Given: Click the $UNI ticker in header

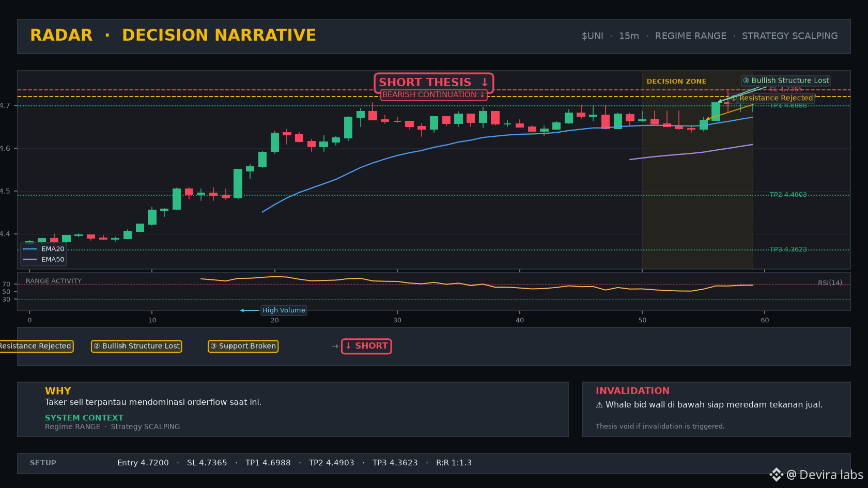Looking at the screenshot, I should pos(592,36).
